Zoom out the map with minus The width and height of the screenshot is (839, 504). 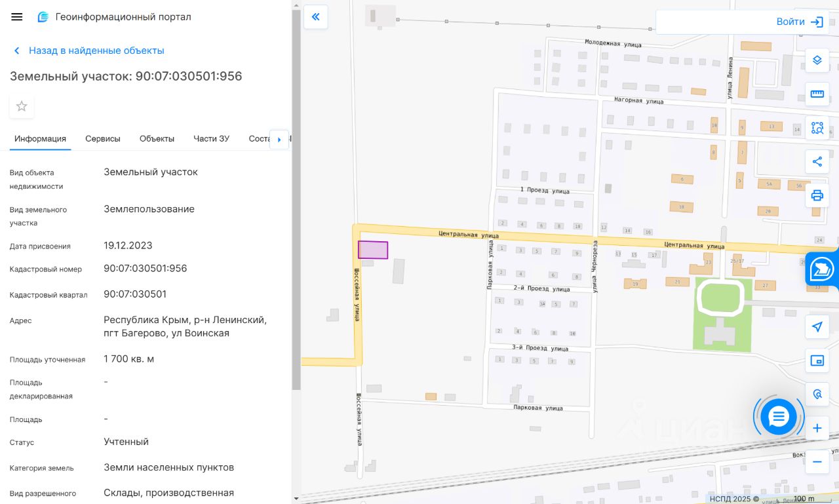(x=817, y=462)
